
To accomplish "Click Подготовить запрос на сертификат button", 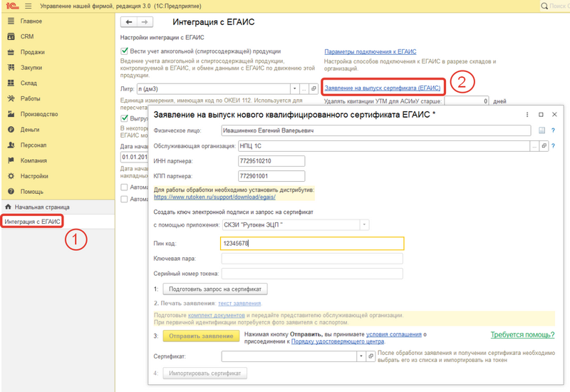I will point(215,289).
